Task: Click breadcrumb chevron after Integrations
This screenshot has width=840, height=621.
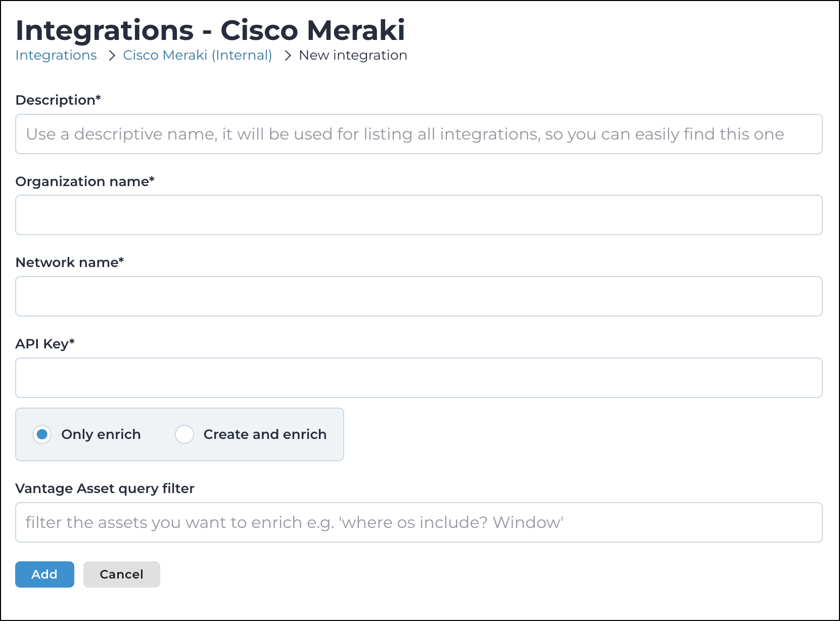Action: [112, 56]
